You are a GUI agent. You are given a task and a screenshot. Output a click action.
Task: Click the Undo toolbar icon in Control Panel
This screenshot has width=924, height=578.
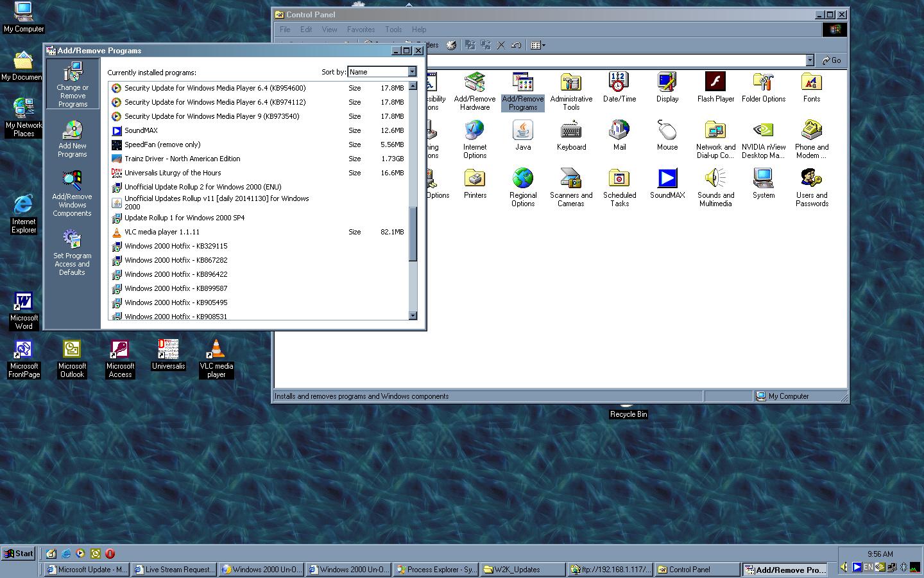point(516,45)
